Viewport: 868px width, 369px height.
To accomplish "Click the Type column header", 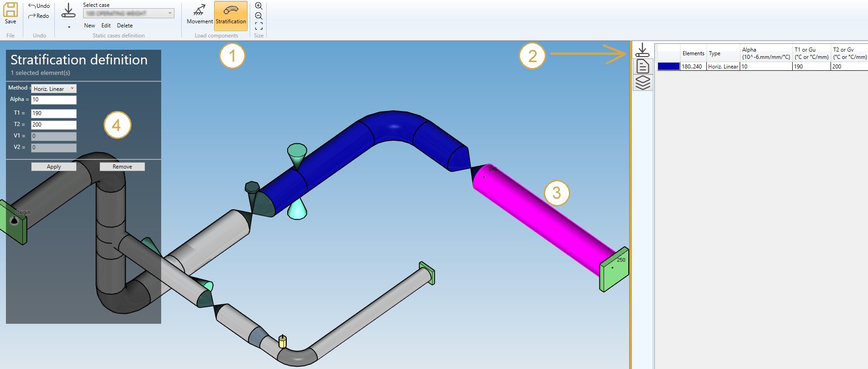I will [723, 53].
